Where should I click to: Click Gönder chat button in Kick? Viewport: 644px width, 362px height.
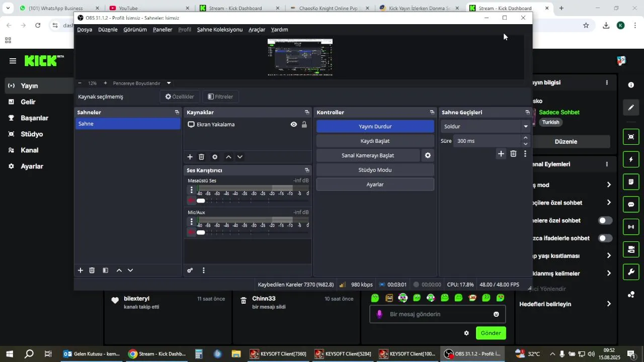point(491,333)
